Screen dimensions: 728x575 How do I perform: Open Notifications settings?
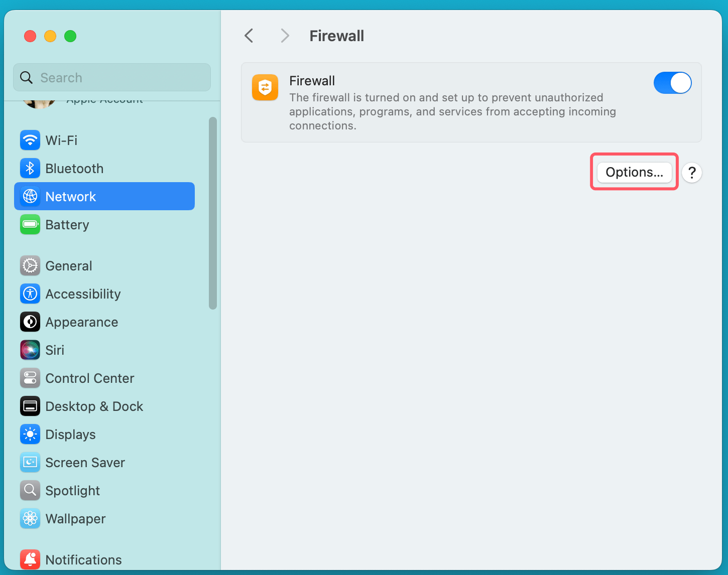83,559
